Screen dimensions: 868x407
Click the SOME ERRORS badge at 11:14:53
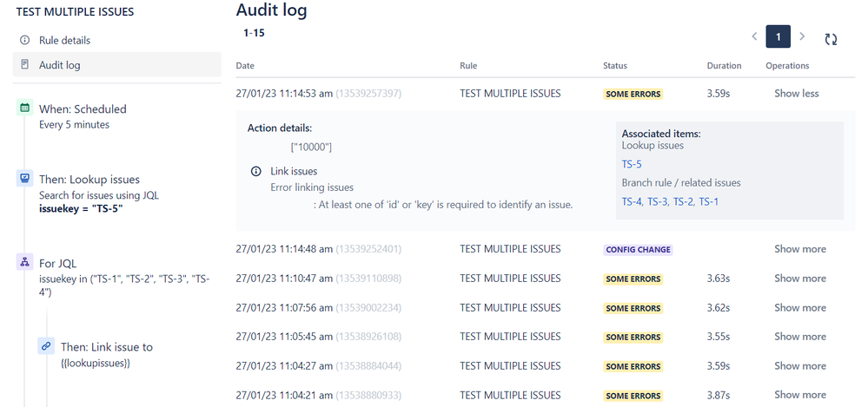633,94
